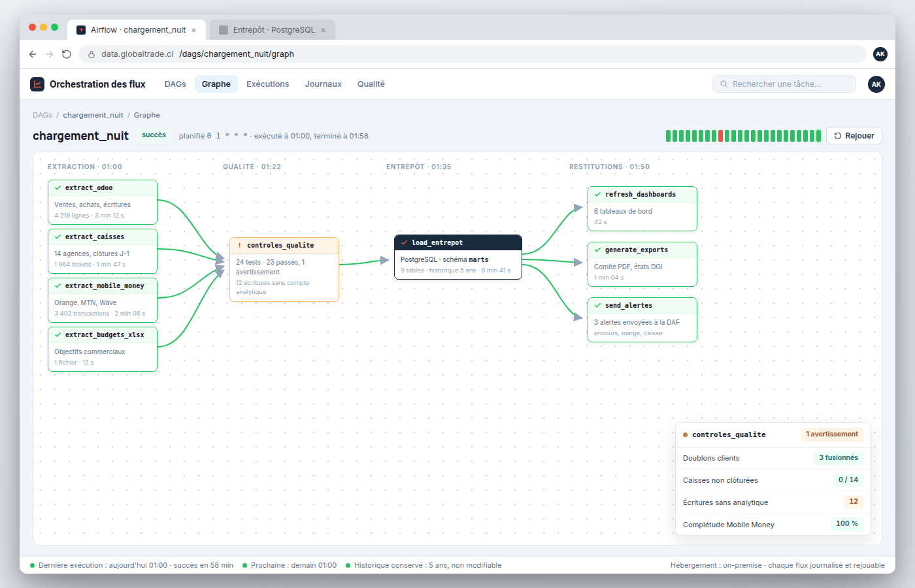Click the first green run bar in history
Viewport: 915px width, 588px height.
tap(668, 136)
